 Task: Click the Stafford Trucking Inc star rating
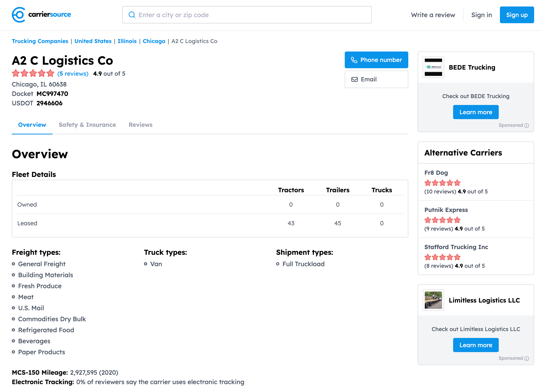pyautogui.click(x=442, y=257)
